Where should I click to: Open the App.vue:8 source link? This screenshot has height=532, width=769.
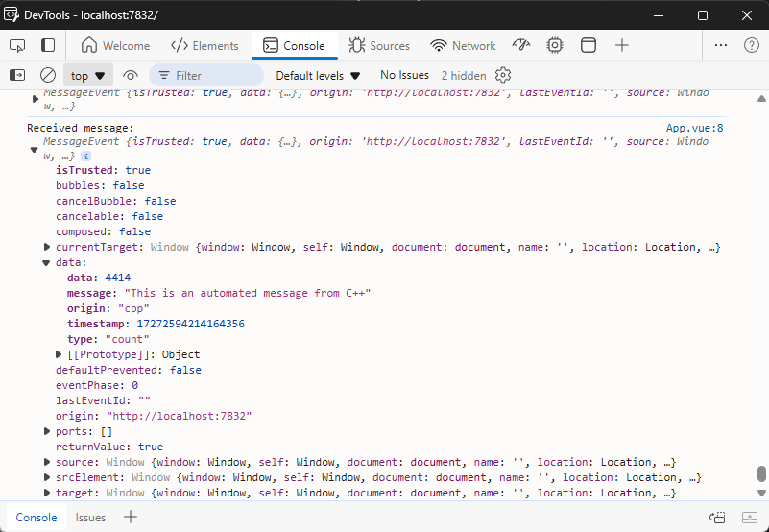coord(694,128)
